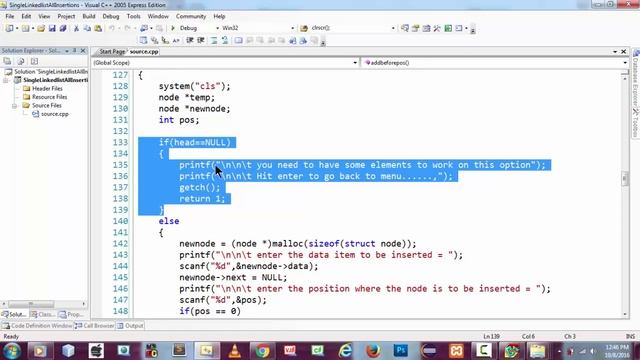Open the Project menu
This screenshot has height=360, width=640.
click(x=66, y=16)
